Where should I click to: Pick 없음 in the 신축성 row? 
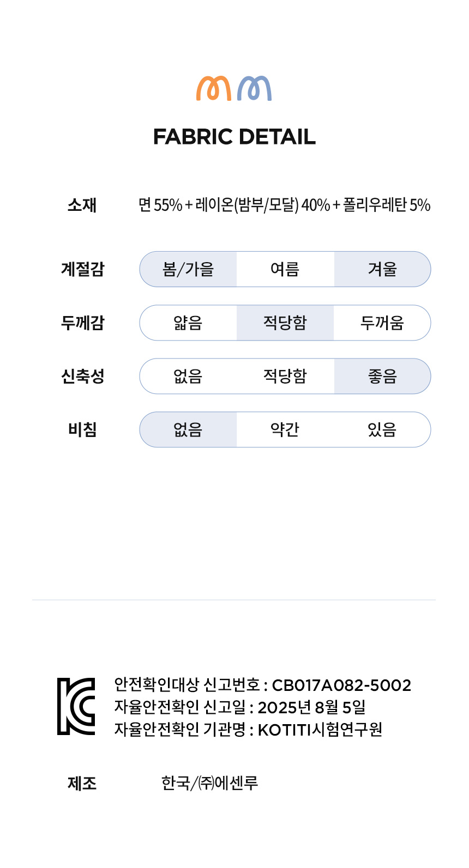coord(188,377)
